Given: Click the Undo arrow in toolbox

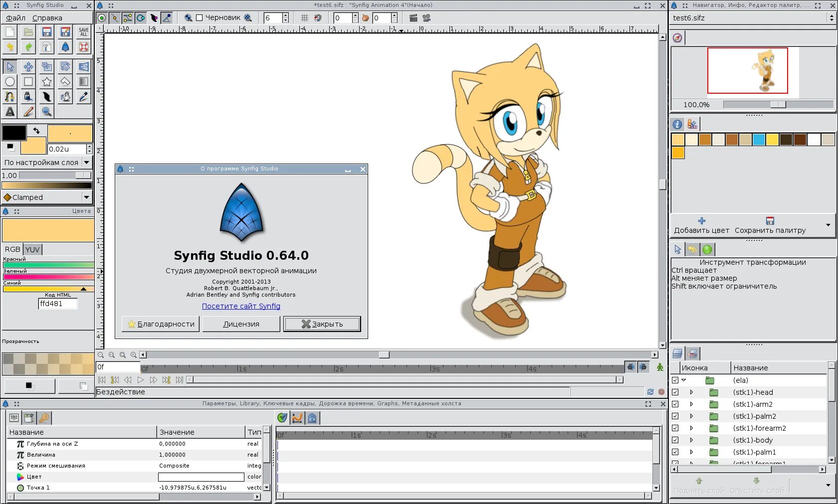Looking at the screenshot, I should tap(10, 47).
